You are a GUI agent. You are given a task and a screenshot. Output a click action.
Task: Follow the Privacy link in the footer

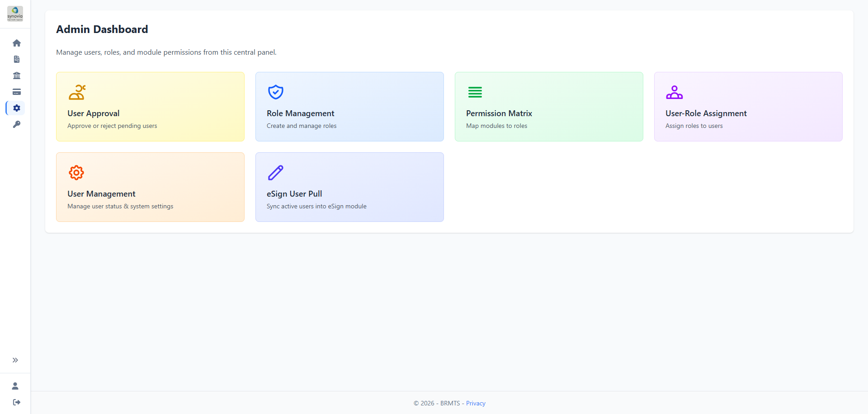point(476,403)
